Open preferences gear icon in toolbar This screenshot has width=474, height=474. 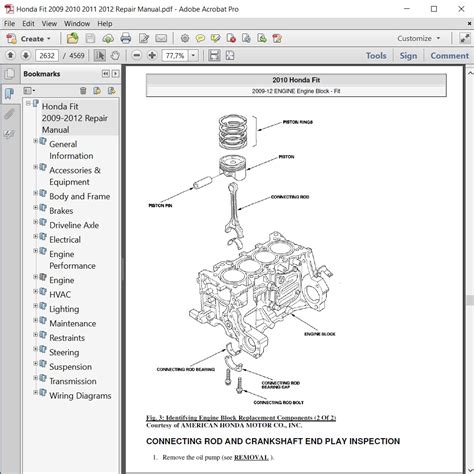click(x=185, y=39)
